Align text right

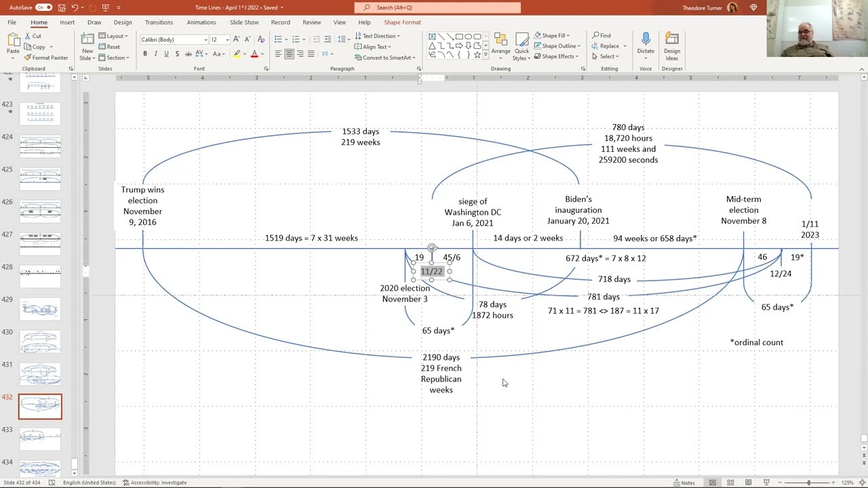coord(300,54)
